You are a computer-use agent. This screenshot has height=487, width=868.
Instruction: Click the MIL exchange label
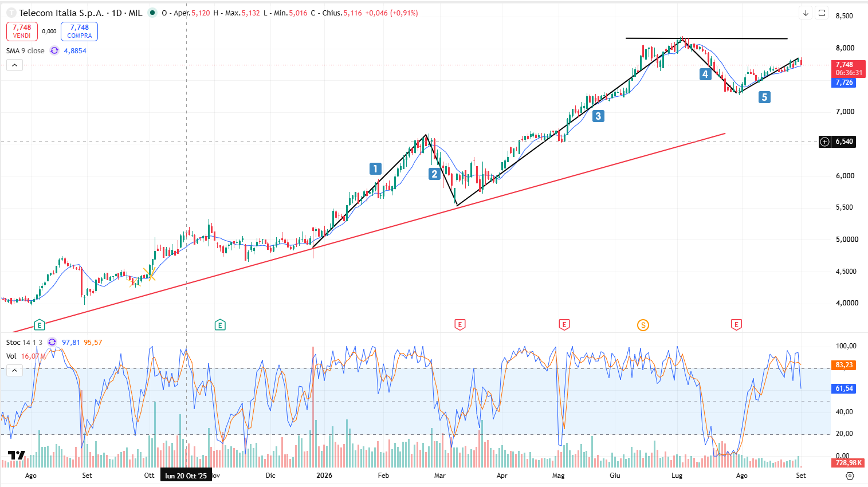pyautogui.click(x=135, y=13)
